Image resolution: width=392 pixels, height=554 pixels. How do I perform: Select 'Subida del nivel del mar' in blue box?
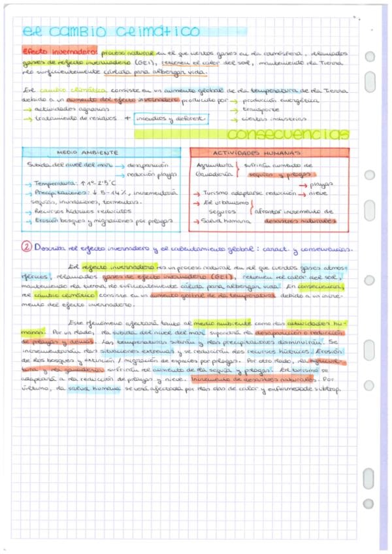point(70,164)
